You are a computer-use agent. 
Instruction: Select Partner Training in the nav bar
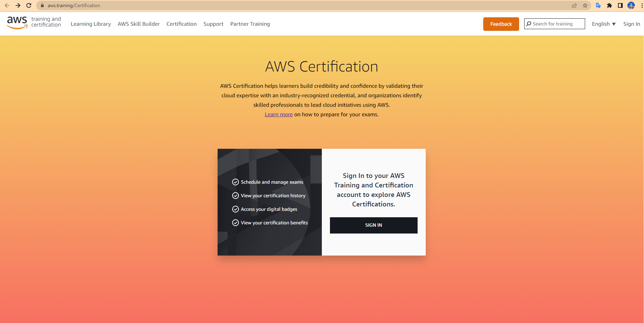(x=250, y=24)
